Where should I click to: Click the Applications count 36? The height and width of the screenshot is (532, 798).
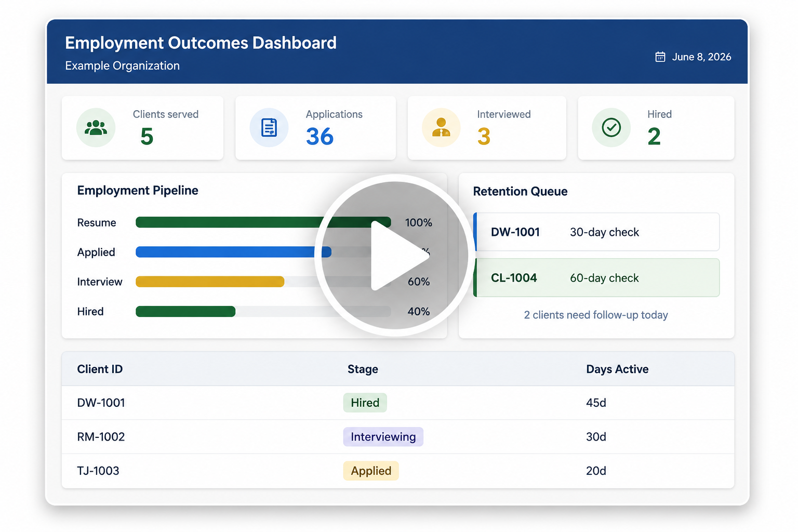320,137
